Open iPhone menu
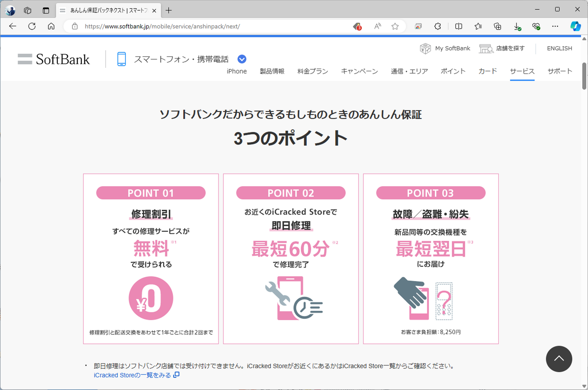The width and height of the screenshot is (588, 390). [237, 71]
